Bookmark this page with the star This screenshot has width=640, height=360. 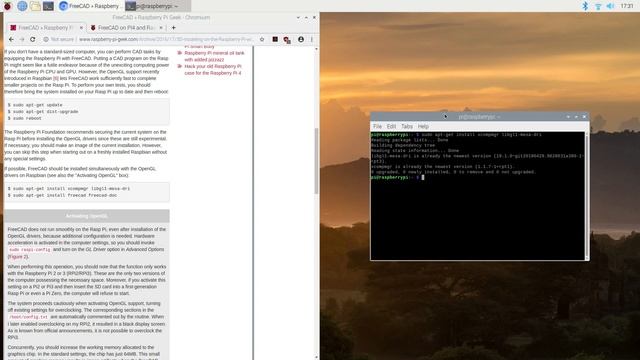point(262,39)
